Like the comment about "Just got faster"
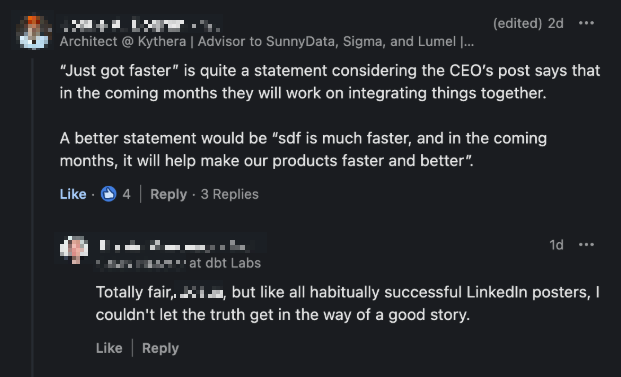The image size is (621, 377). point(73,194)
